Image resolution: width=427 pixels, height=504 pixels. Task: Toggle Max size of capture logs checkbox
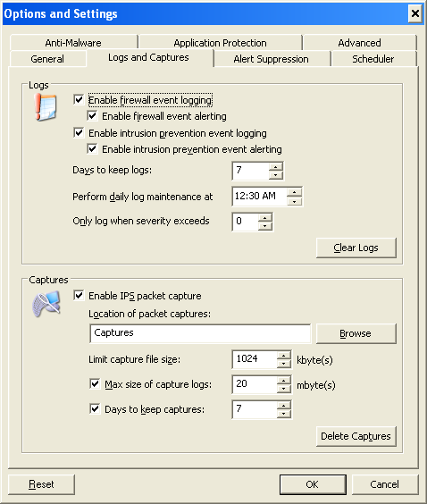pyautogui.click(x=95, y=383)
